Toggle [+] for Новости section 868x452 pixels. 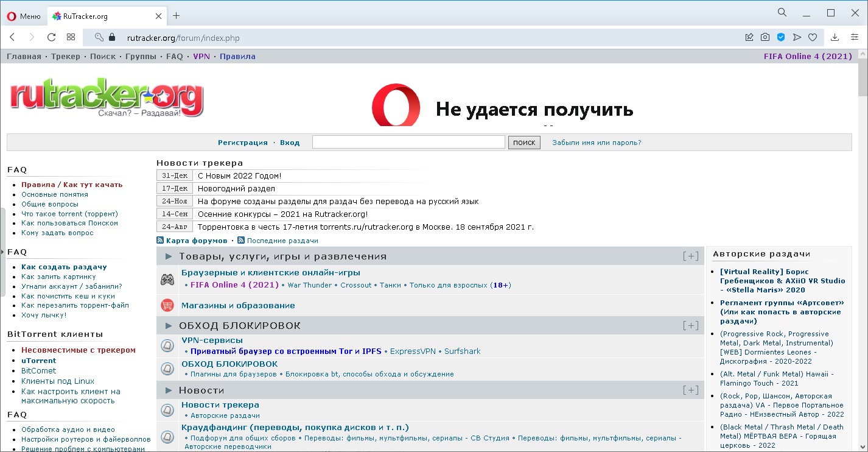click(x=691, y=390)
